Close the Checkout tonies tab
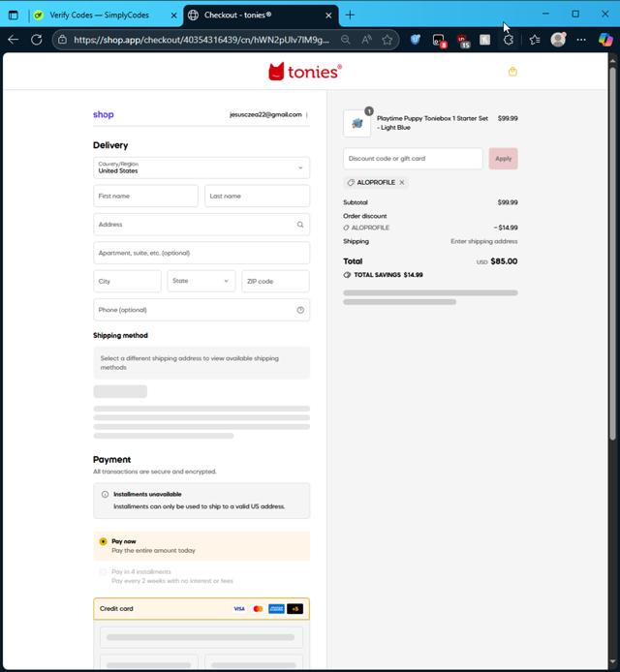620x672 pixels. point(328,15)
